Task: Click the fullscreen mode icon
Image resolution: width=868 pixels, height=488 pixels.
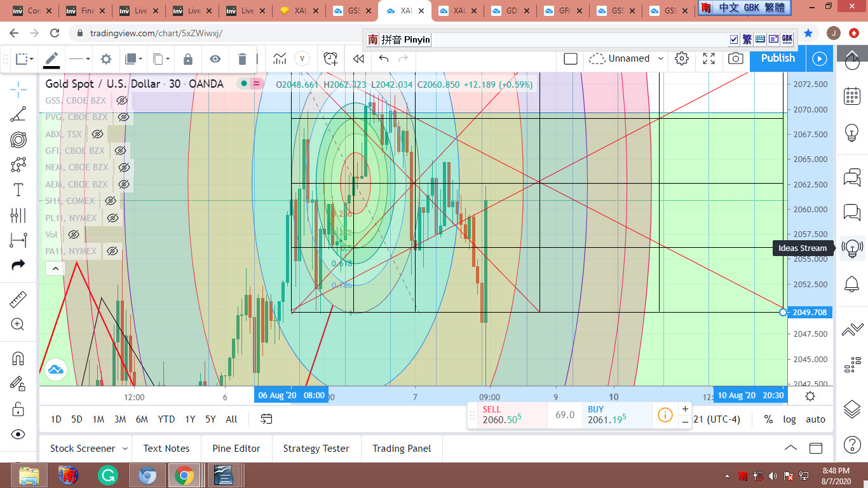Action: (x=709, y=58)
